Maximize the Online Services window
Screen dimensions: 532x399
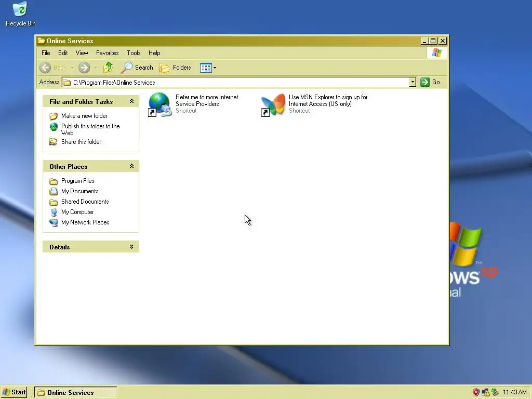coord(433,41)
